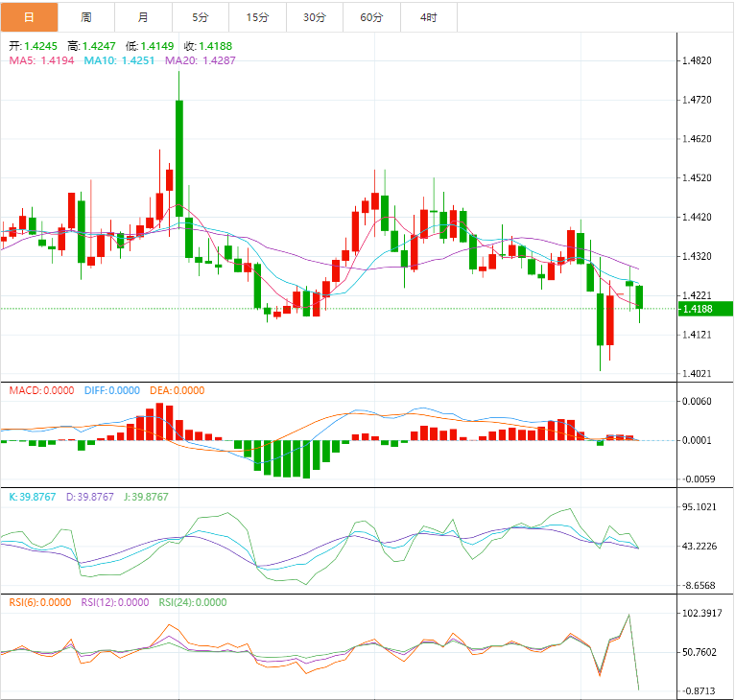The image size is (735, 700).
Task: Switch to the 月 monthly tab
Action: (143, 17)
